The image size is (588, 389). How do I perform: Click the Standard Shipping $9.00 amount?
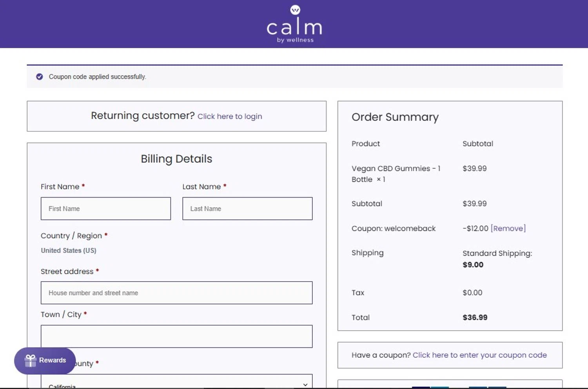(473, 265)
